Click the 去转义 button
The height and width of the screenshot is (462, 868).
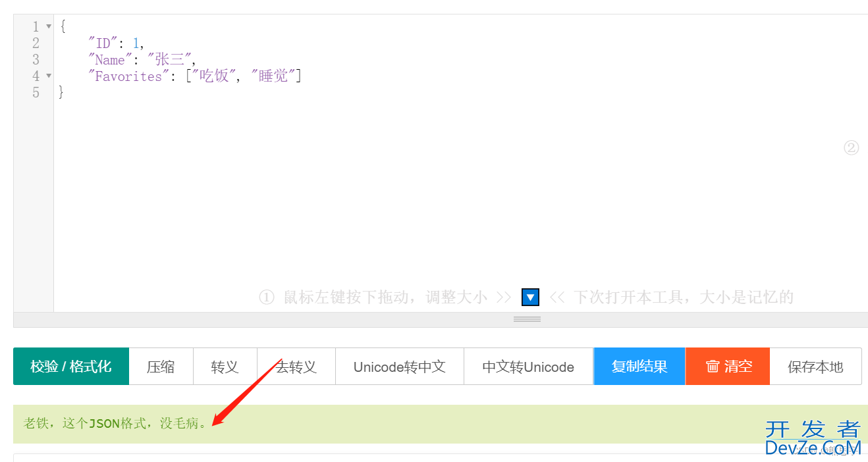(296, 367)
